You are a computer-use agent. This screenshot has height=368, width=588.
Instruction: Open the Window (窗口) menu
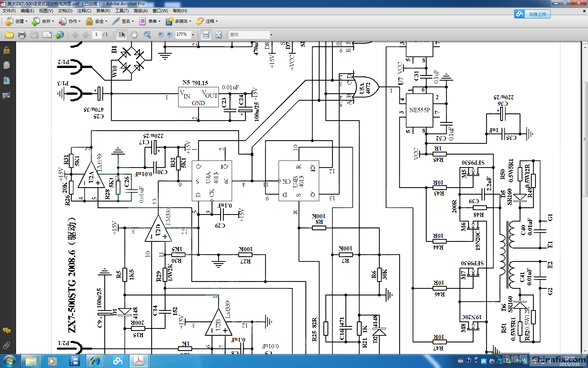(x=160, y=11)
